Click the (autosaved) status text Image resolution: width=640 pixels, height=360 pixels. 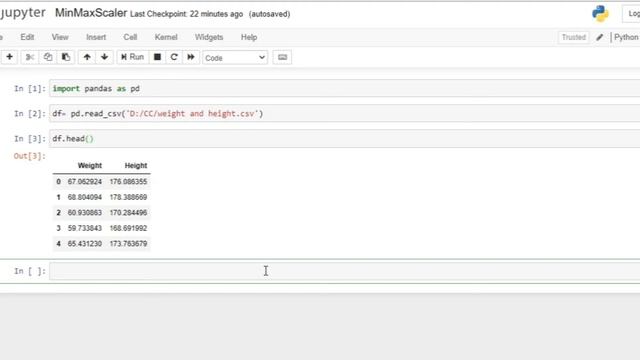tap(269, 14)
